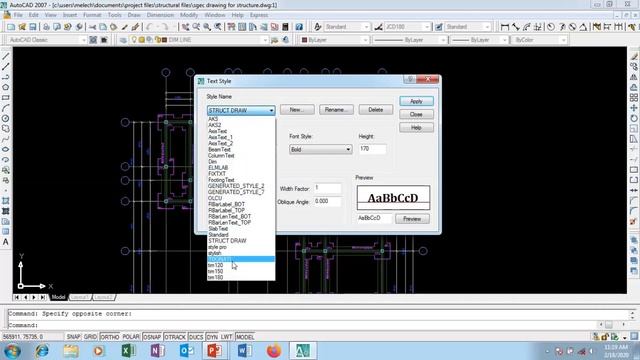Select the Rectangle tool in draw toolbar
The image size is (640, 360).
point(6,98)
